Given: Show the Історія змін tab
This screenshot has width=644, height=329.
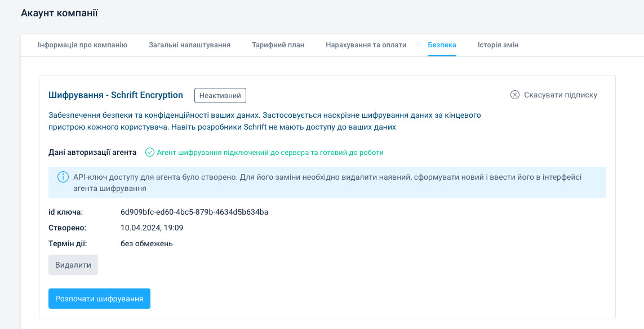Looking at the screenshot, I should coord(498,45).
